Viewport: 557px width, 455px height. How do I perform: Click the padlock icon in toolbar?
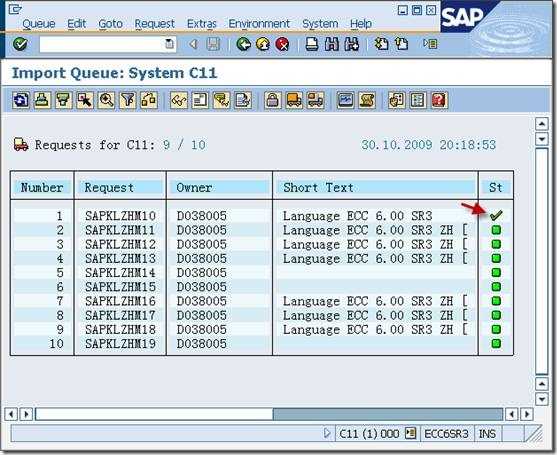coord(272,100)
